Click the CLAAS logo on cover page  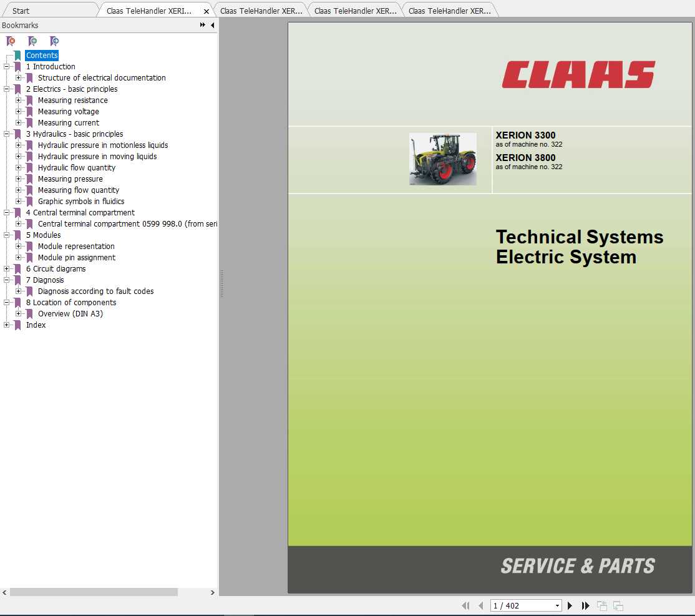[578, 74]
